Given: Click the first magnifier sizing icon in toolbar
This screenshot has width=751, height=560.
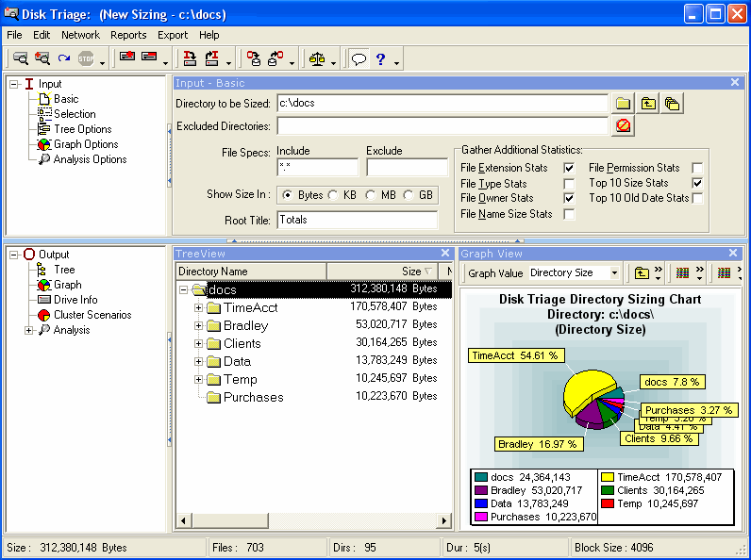Looking at the screenshot, I should (20, 58).
